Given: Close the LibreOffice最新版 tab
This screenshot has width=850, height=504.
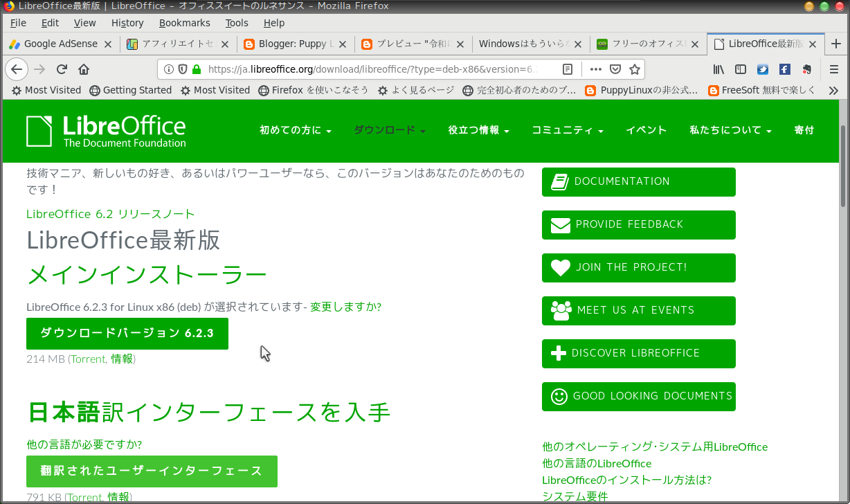Looking at the screenshot, I should (x=813, y=44).
